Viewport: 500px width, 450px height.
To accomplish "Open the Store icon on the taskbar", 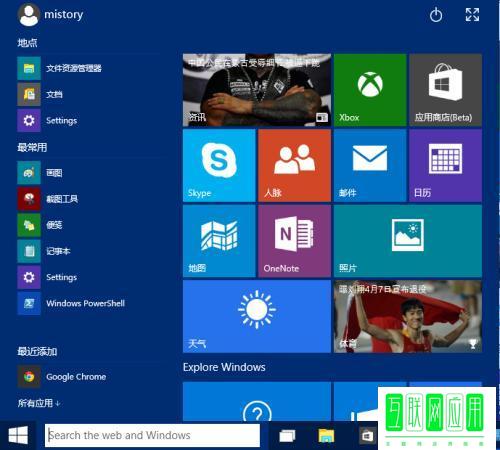I will [x=367, y=436].
